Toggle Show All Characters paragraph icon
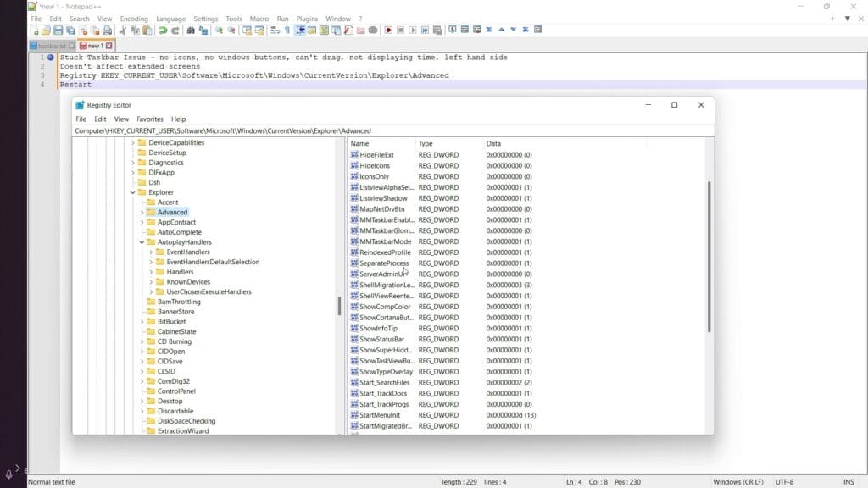The width and height of the screenshot is (868, 488). pyautogui.click(x=287, y=30)
